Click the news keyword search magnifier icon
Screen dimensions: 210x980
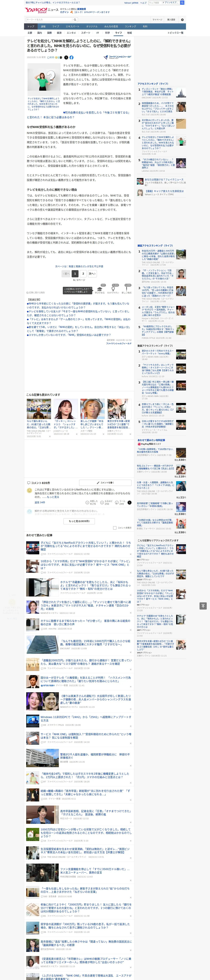(x=75, y=20)
